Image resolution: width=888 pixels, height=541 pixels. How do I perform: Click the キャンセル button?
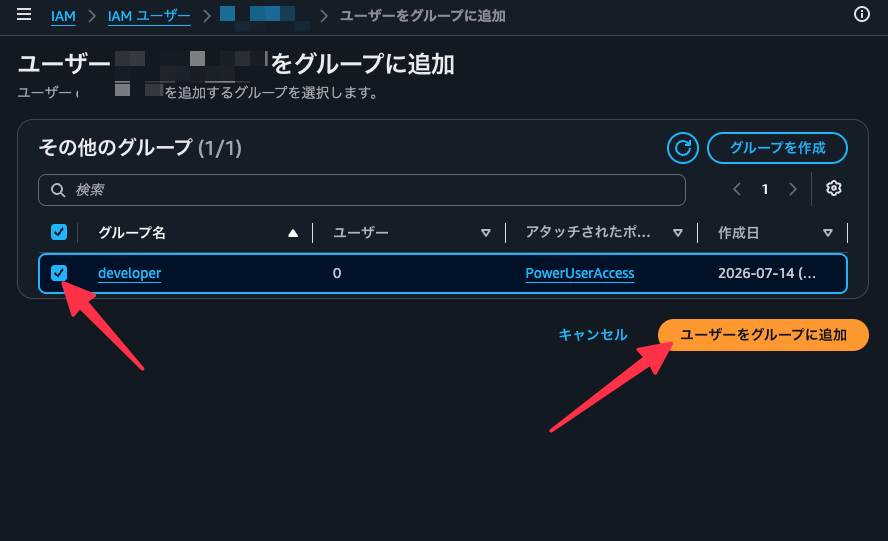point(592,335)
